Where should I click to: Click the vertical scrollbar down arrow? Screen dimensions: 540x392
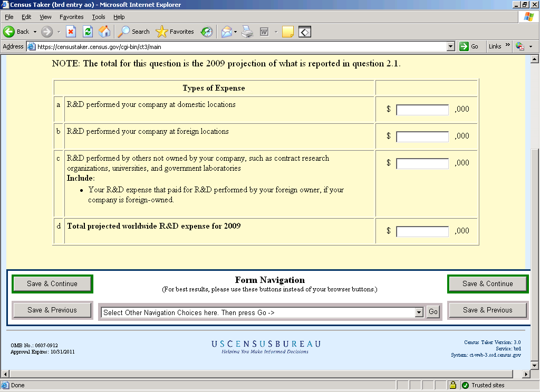(534, 365)
